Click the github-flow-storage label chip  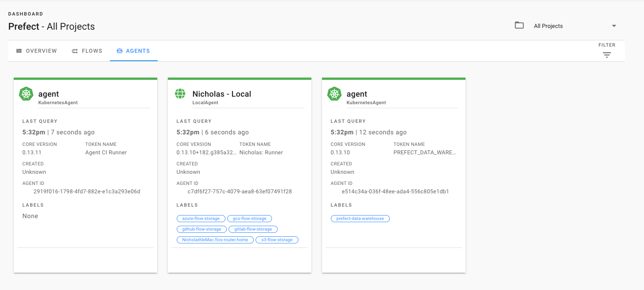pos(202,229)
